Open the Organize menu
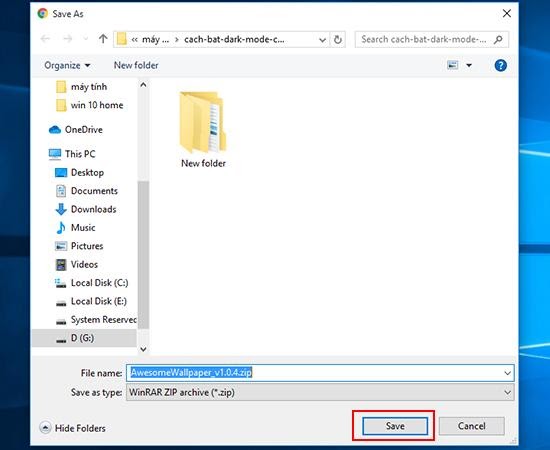This screenshot has height=450, width=550. (x=67, y=65)
